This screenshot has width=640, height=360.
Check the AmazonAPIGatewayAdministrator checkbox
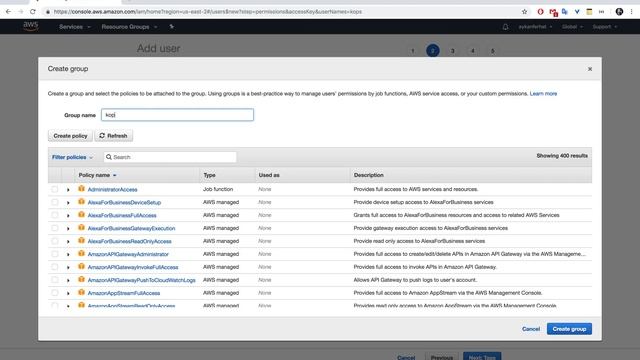click(55, 254)
